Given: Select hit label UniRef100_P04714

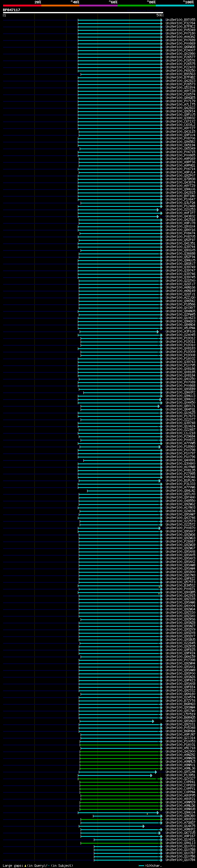Looking at the screenshot, I should pos(180,169).
